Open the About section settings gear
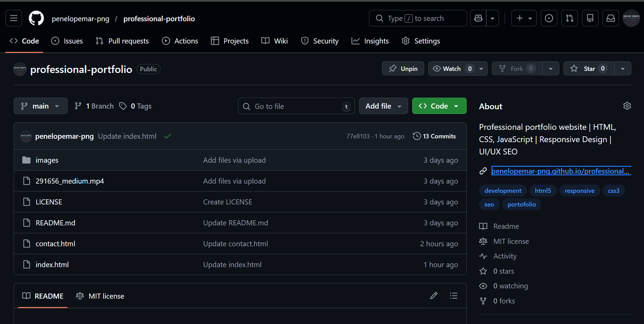The width and height of the screenshot is (644, 324). [x=627, y=106]
